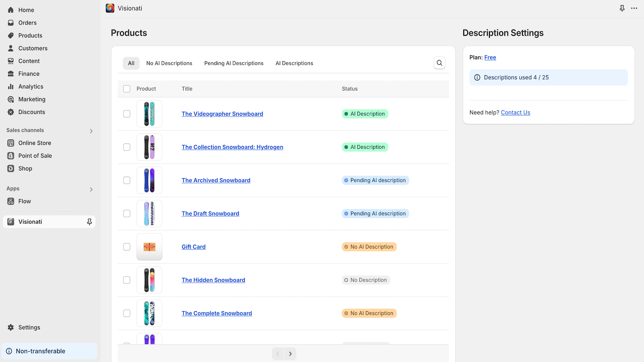Viewport: 644px width, 362px height.
Task: Select all products using the header checkbox
Action: click(127, 88)
